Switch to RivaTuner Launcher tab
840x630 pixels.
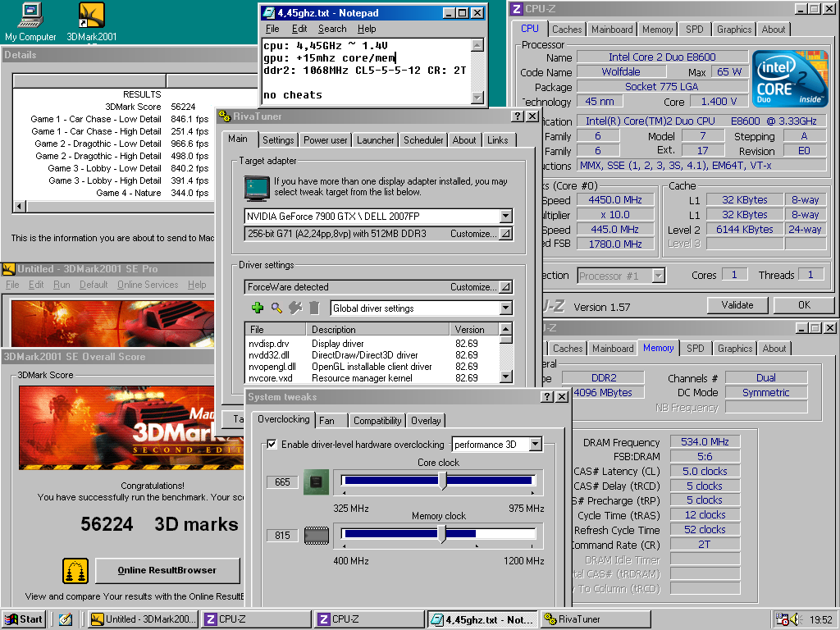click(x=375, y=139)
